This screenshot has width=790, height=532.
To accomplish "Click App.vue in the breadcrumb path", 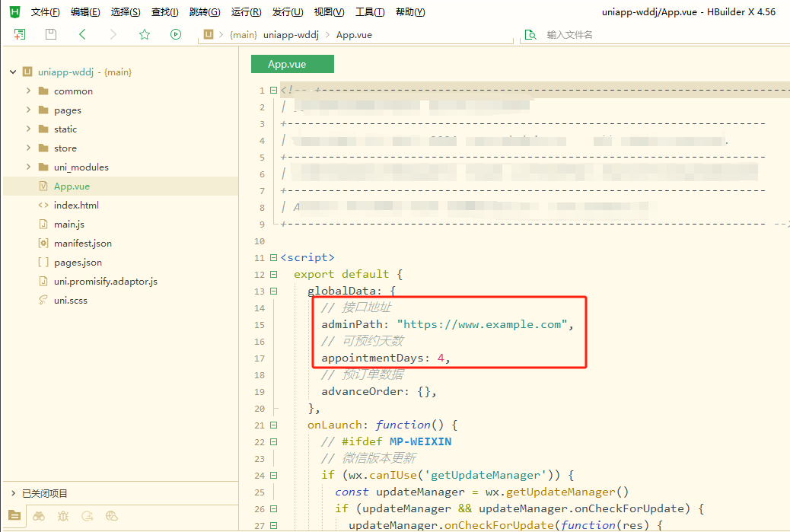I will click(354, 35).
